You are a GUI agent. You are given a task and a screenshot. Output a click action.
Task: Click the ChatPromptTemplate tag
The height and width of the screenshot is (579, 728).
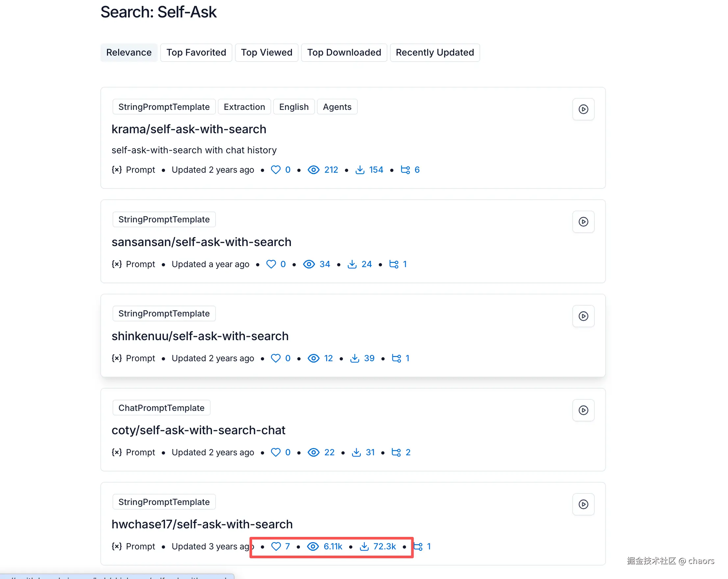click(161, 408)
